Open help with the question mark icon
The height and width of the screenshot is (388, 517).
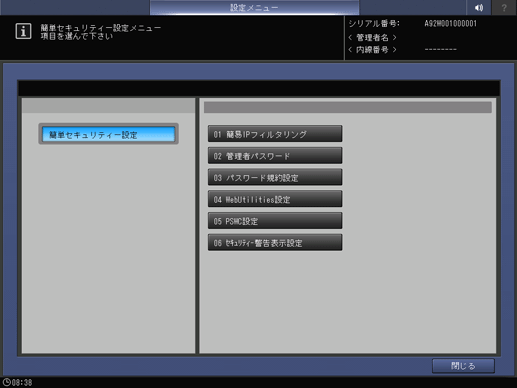[x=504, y=7]
